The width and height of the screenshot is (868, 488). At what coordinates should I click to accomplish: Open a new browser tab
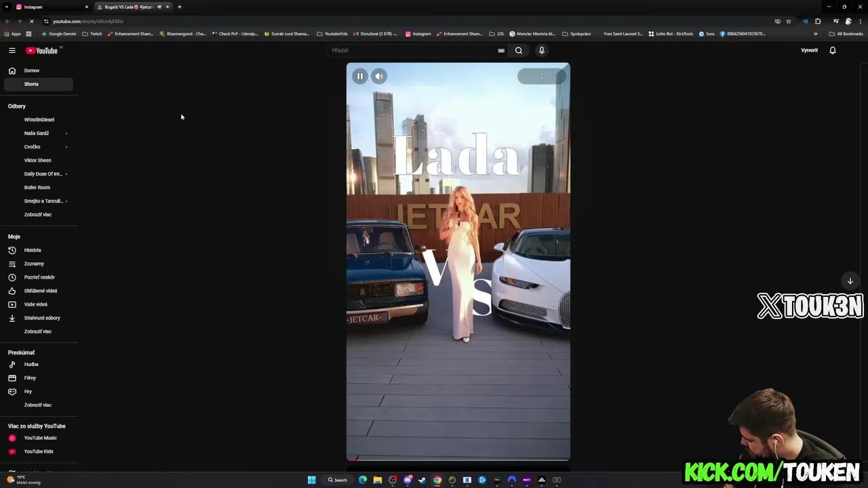180,7
